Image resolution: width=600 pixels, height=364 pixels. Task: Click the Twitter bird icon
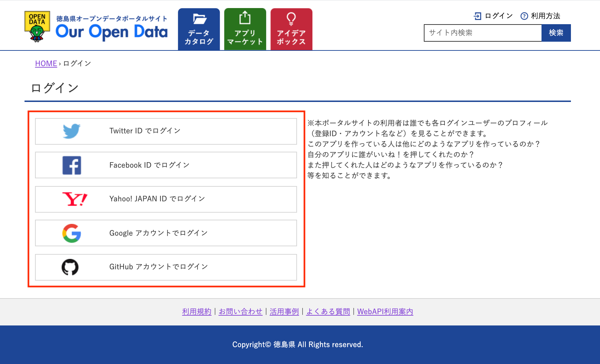(x=72, y=131)
